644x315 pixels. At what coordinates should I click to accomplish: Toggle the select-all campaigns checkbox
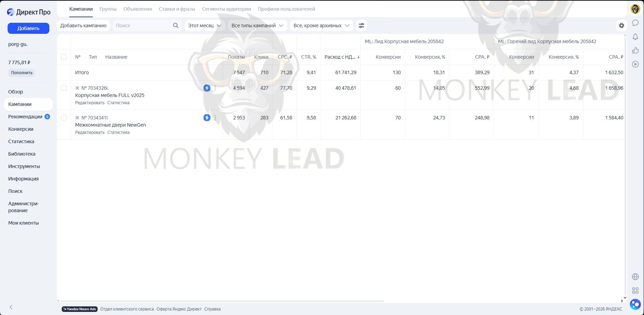coord(64,57)
